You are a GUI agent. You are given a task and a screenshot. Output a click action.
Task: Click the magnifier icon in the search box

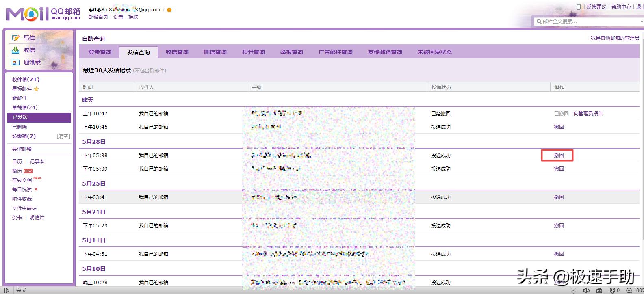coord(539,22)
